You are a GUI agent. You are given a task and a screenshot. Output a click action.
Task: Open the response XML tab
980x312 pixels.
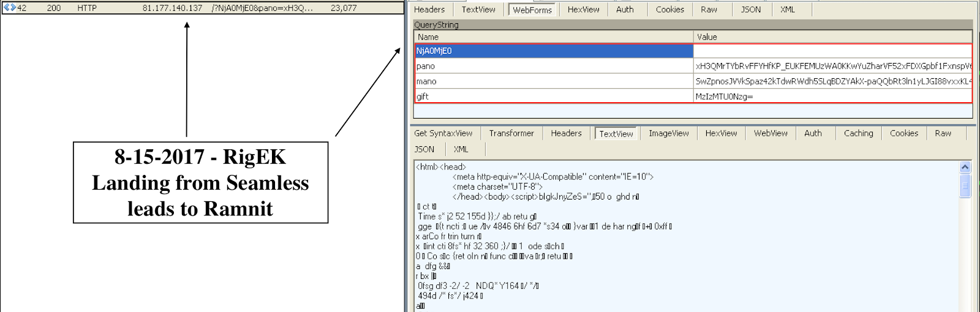[461, 149]
